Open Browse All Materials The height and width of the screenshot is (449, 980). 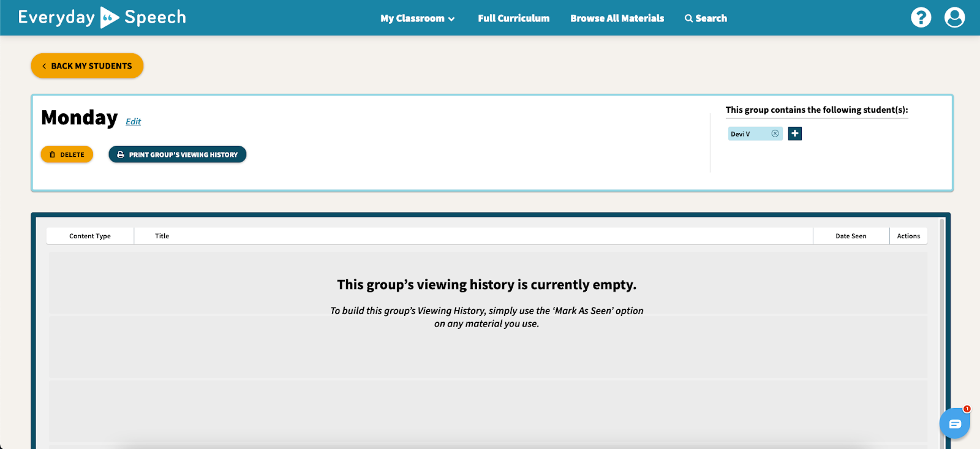point(617,18)
